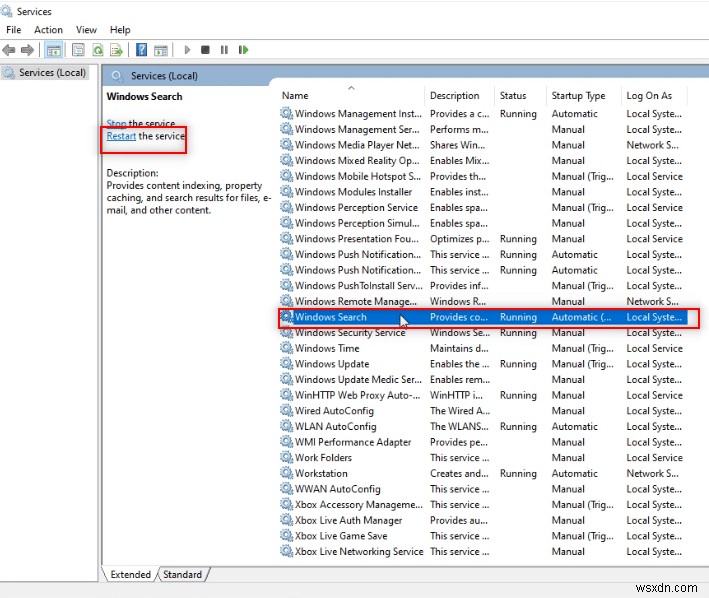Click Automatic startup type of WLAN AutoConfig
Screen dimensions: 709x598
tap(574, 426)
